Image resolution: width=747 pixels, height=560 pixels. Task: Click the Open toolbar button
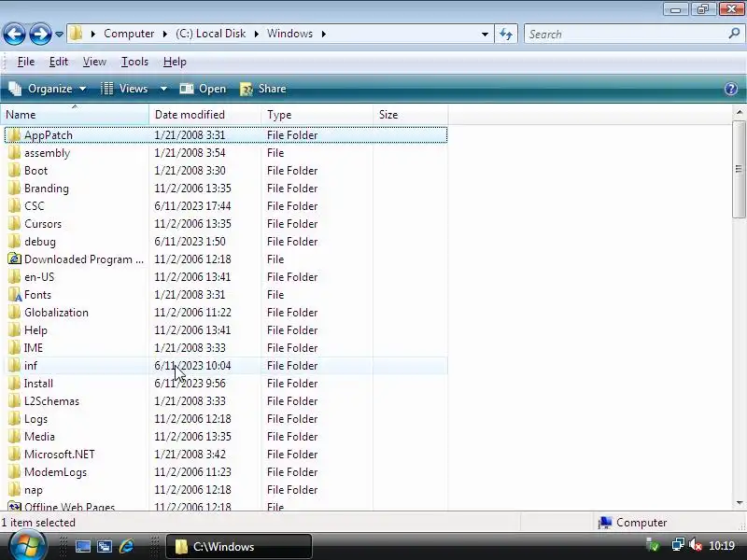[203, 89]
